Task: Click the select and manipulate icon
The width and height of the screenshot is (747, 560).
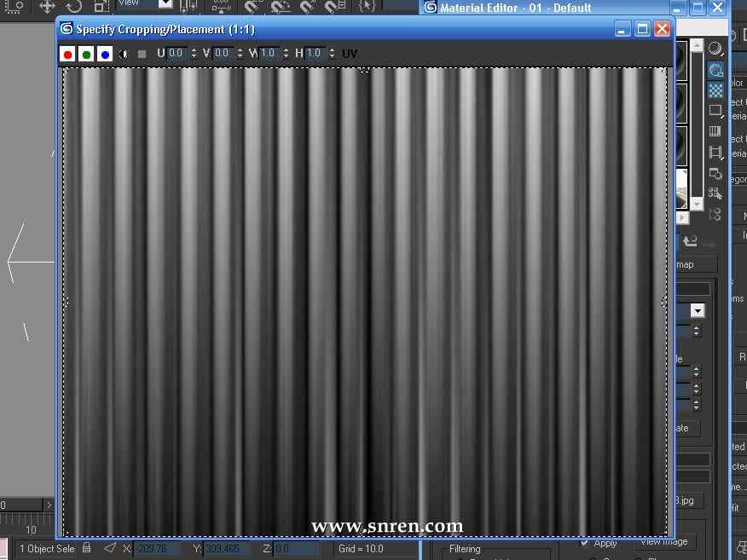Action: pyautogui.click(x=221, y=6)
